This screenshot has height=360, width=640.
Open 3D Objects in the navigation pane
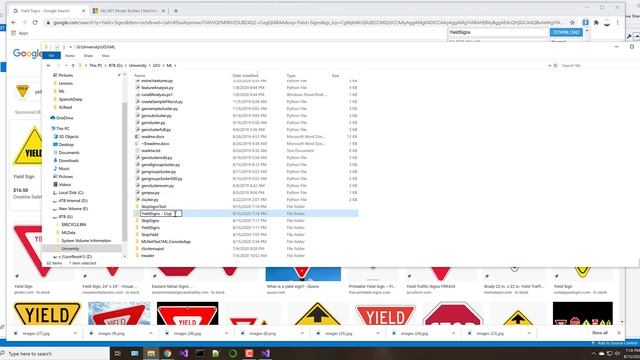(x=68, y=136)
